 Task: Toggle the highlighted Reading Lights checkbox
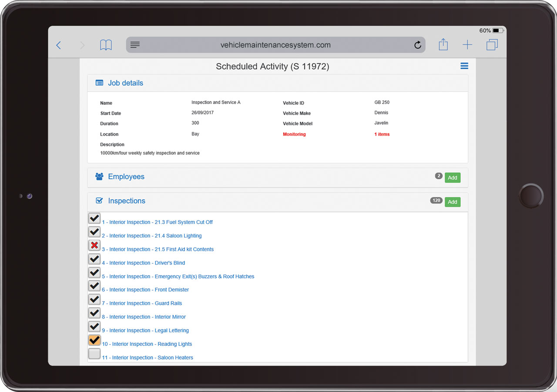point(94,340)
